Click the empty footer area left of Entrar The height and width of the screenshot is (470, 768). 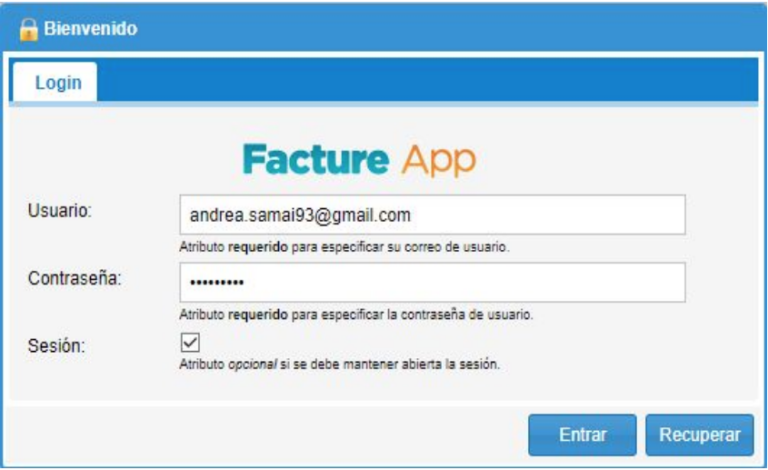260,435
